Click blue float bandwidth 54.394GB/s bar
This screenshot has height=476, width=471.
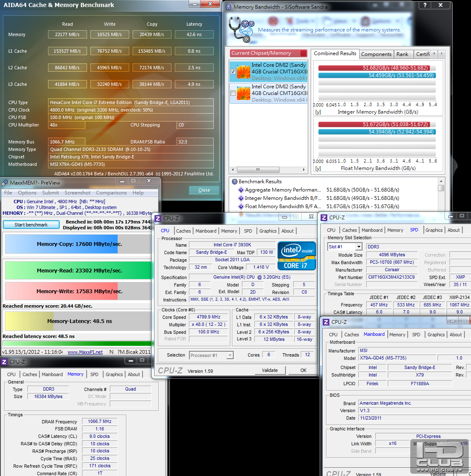click(x=377, y=132)
